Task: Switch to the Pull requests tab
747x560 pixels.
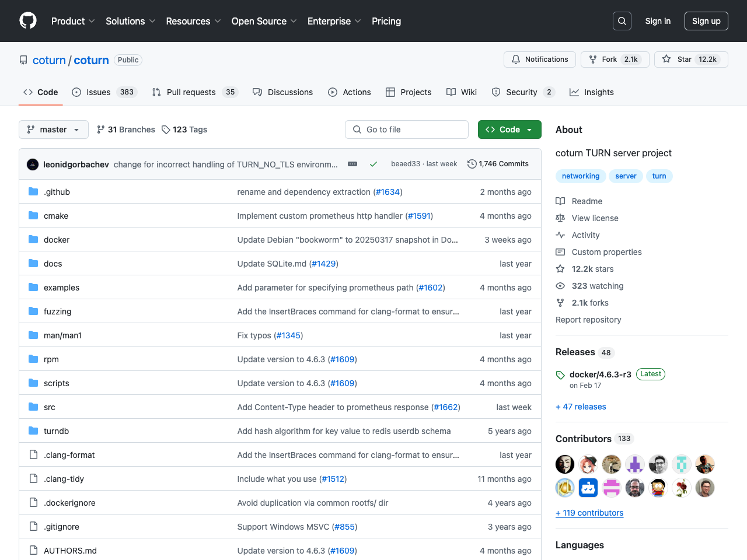Action: 195,92
